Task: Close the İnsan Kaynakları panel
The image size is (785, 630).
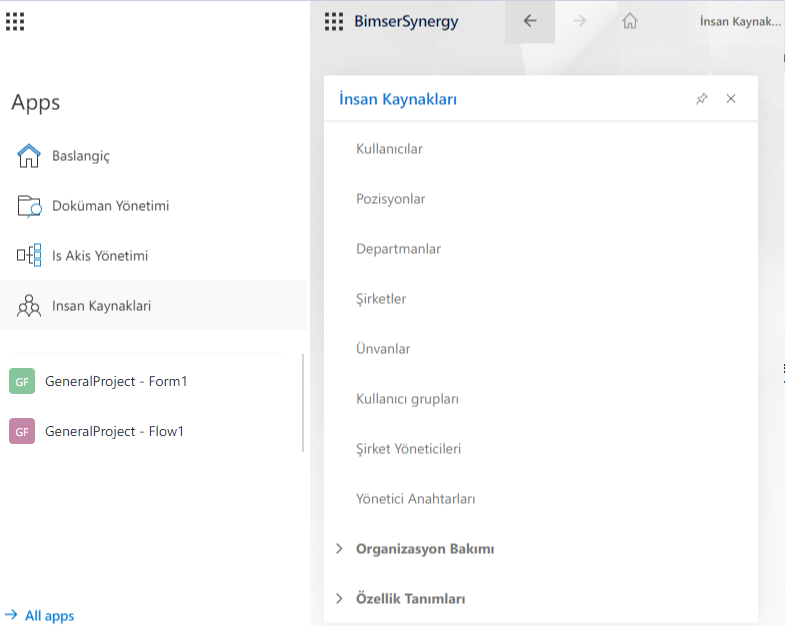Action: click(731, 99)
